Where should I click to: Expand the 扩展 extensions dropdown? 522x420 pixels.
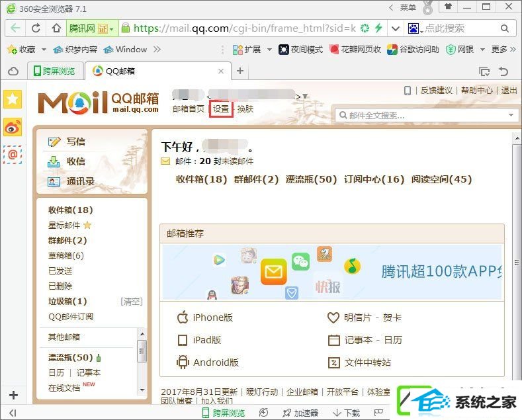pos(269,50)
